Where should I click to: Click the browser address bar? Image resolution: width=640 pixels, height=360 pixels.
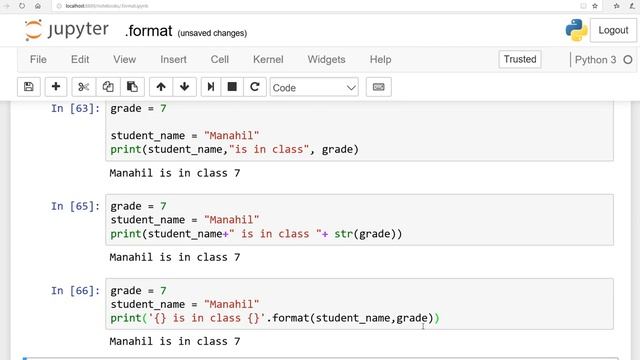coord(314,6)
